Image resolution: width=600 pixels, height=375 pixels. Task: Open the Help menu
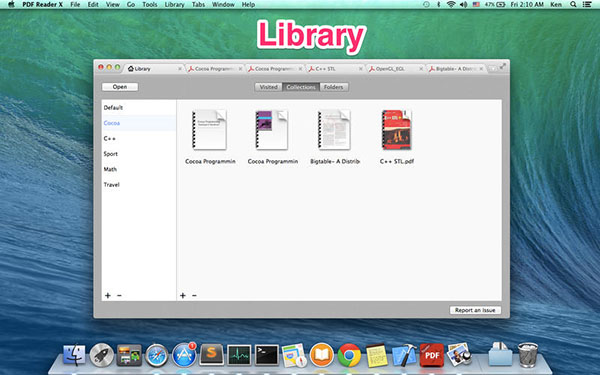point(248,5)
